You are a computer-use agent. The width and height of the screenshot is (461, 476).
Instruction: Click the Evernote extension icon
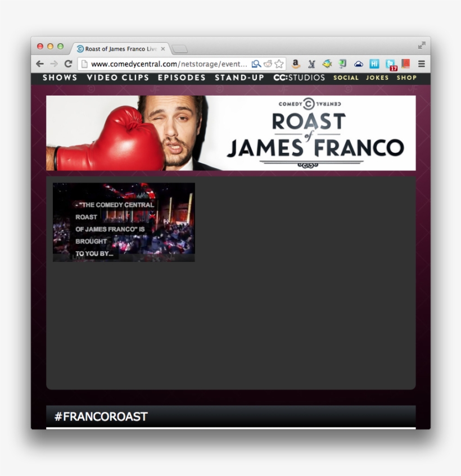click(x=341, y=64)
